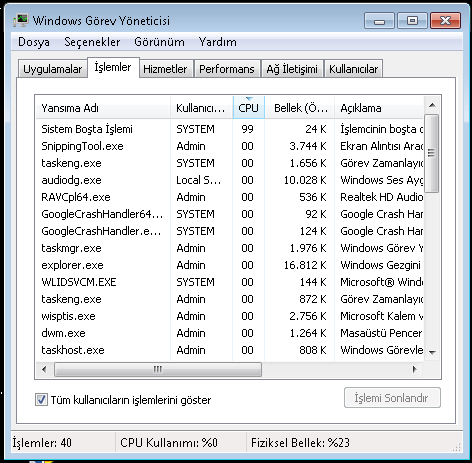Open the Performans tab
Image resolution: width=472 pixels, height=463 pixels.
pos(227,69)
